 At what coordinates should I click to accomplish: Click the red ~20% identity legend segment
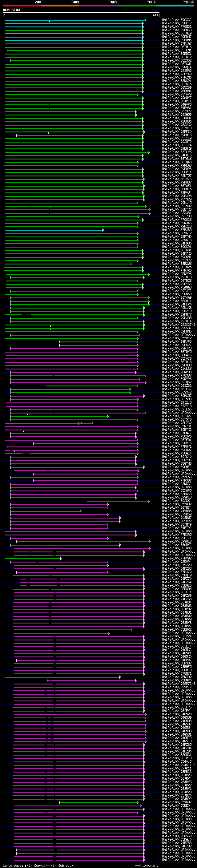22,6
